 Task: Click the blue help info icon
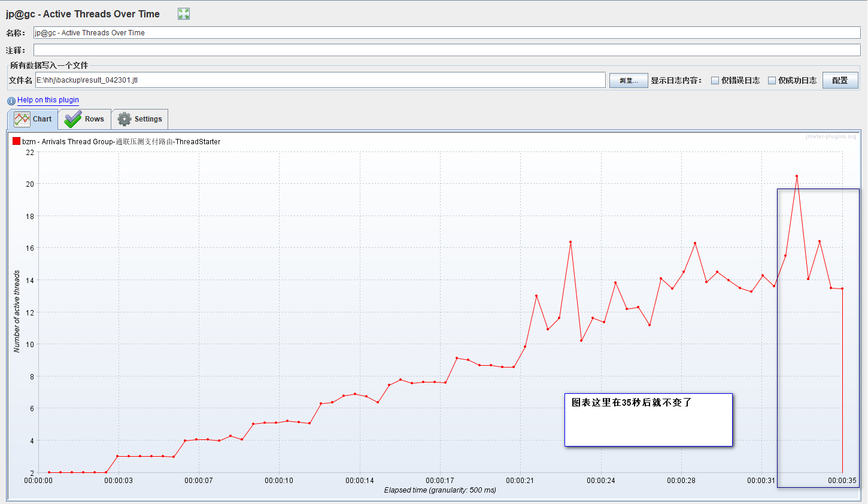point(11,101)
